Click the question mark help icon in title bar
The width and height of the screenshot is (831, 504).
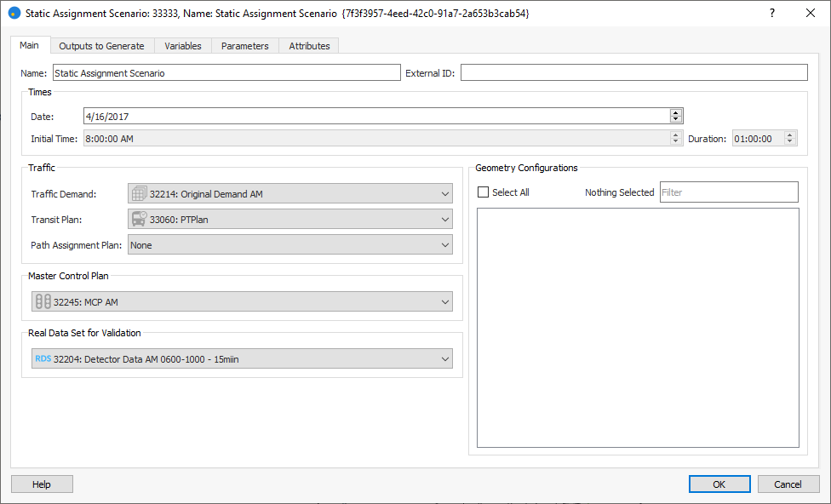pos(772,14)
